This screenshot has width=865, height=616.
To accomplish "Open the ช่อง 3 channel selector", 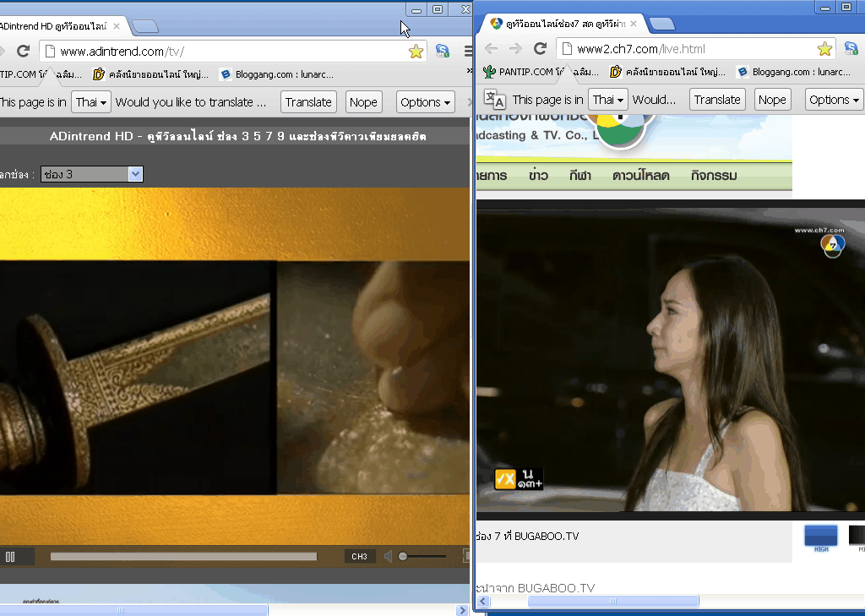I will pos(91,174).
